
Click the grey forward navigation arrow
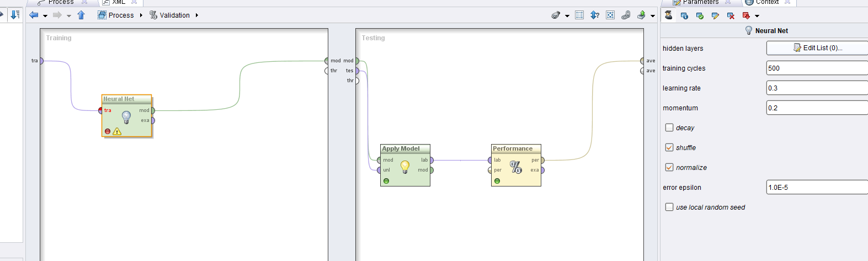(x=57, y=15)
